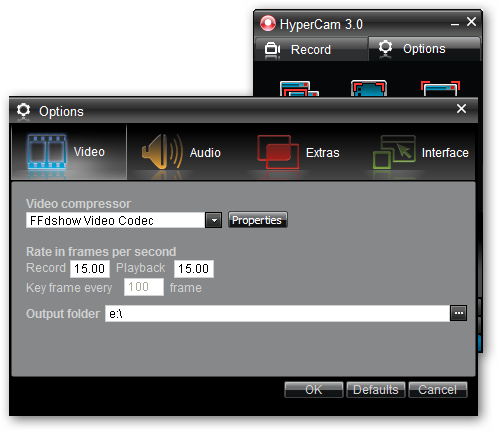Expand the Video compressor dropdown arrow
498x431 pixels.
[214, 220]
